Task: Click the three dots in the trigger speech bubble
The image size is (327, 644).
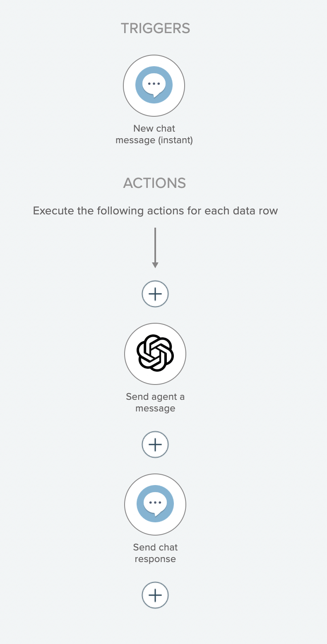Action: click(x=154, y=83)
